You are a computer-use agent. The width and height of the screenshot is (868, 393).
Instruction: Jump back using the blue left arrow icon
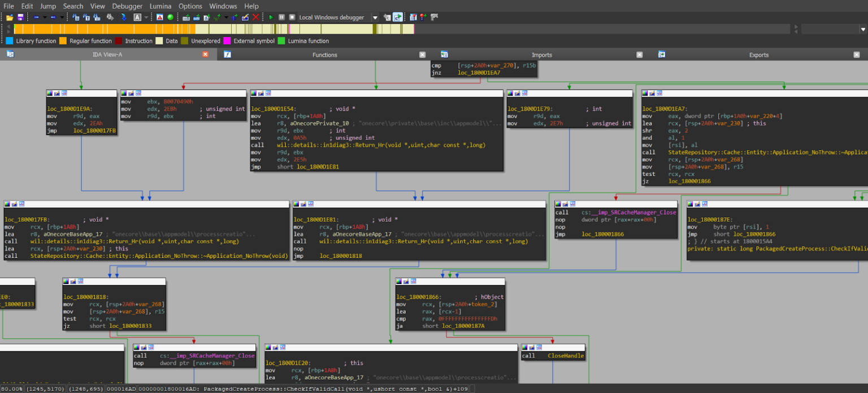34,18
